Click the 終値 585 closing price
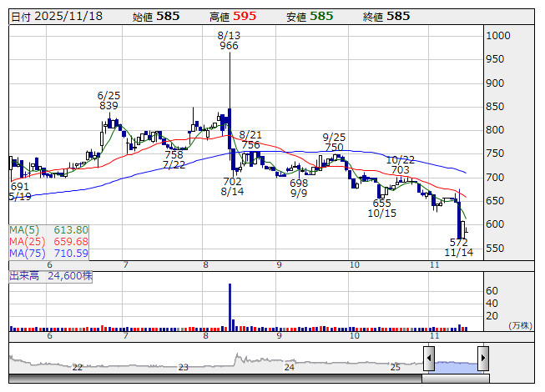This screenshot has width=545, height=392. (x=386, y=17)
